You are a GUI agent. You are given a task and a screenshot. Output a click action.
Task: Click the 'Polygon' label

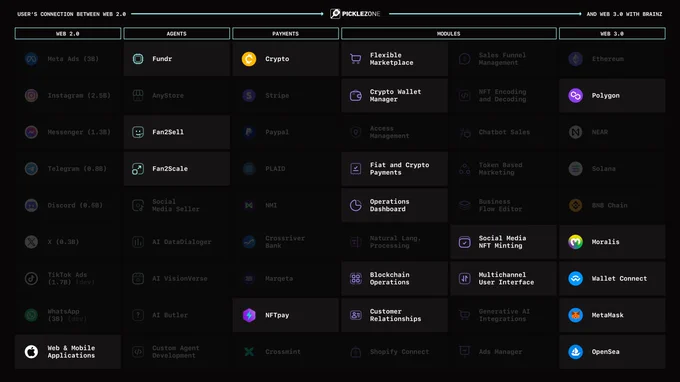pyautogui.click(x=605, y=95)
